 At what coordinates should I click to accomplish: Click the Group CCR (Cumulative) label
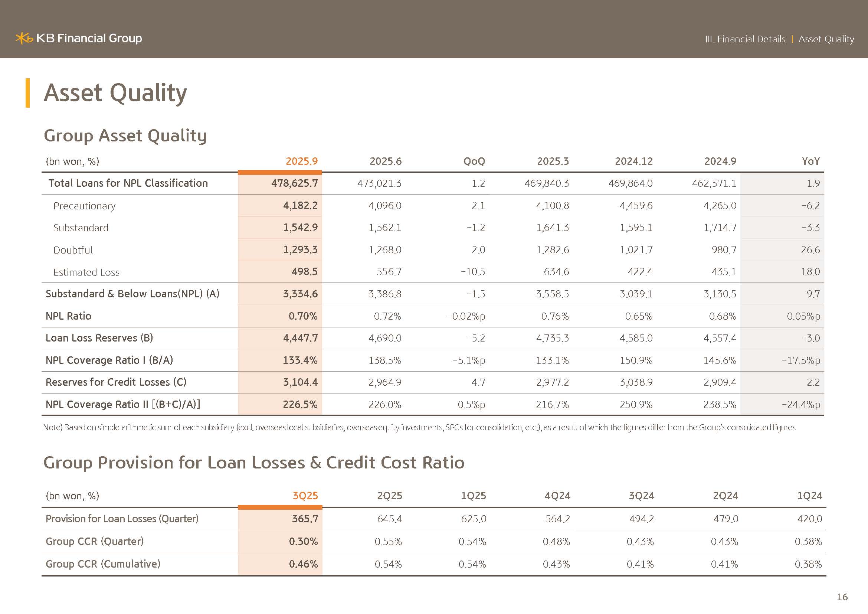103,564
